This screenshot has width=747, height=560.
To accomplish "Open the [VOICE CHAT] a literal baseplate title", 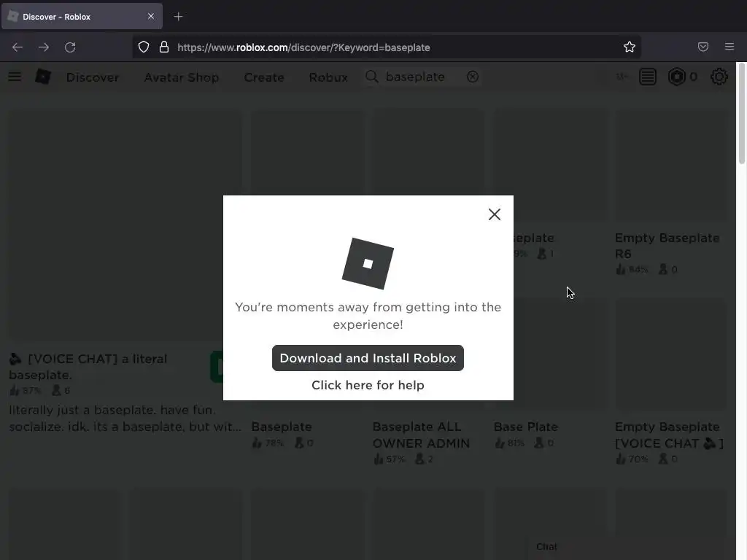I will [x=89, y=367].
